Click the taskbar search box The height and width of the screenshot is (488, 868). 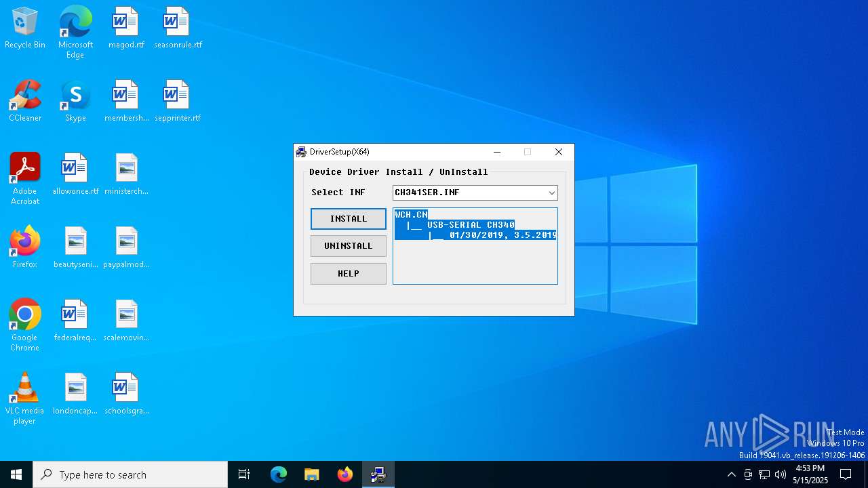coord(130,474)
